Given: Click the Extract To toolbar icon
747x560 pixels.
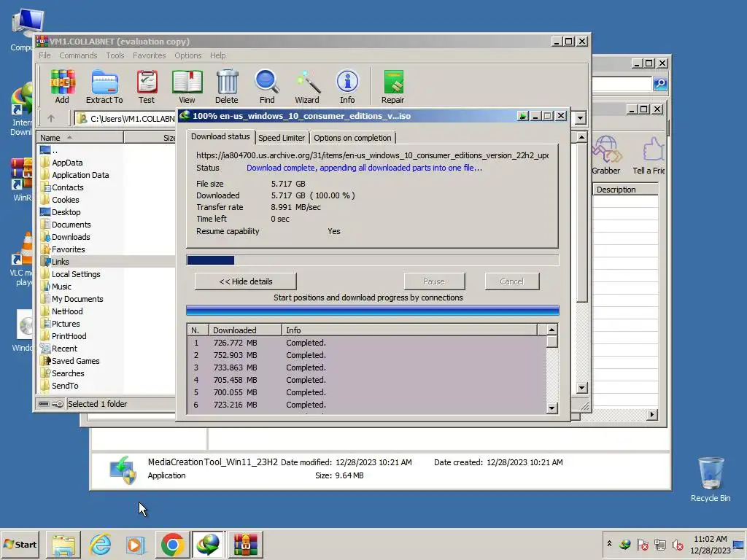Looking at the screenshot, I should (104, 86).
